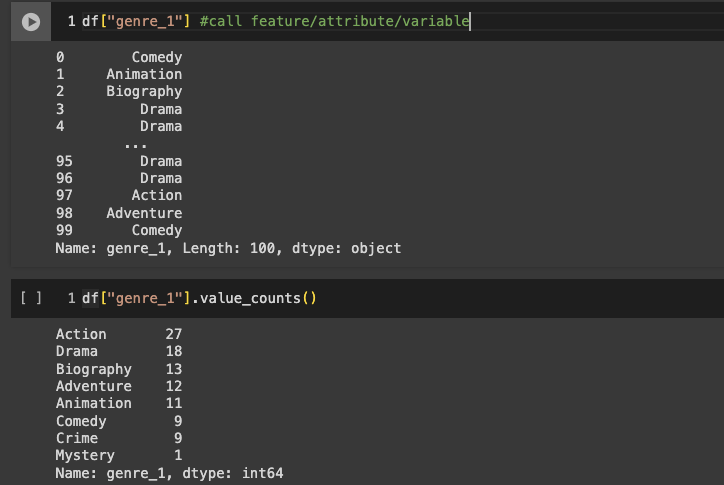Select the #call feature/attribute/variable comment
This screenshot has width=724, height=485.
(x=335, y=21)
